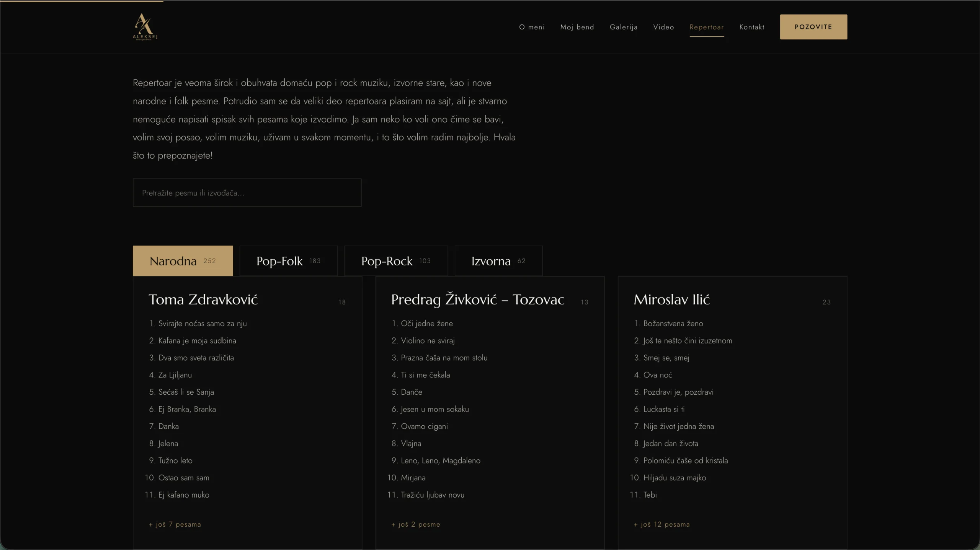
Task: Expand '+ još 12 pesama' under Miroslav Ilić
Action: [x=662, y=524]
